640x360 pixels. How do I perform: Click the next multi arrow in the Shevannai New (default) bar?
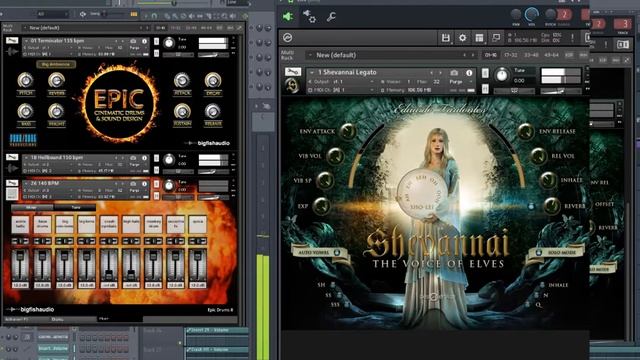point(473,55)
